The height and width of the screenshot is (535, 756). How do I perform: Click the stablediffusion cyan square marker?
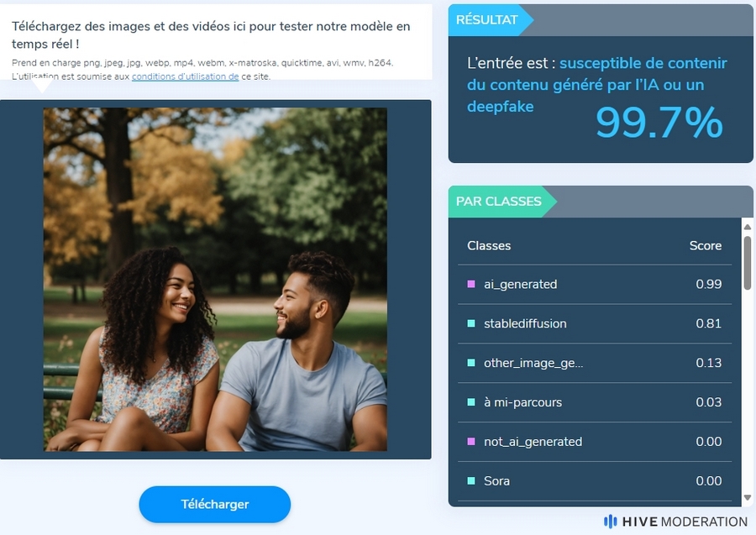pyautogui.click(x=471, y=323)
